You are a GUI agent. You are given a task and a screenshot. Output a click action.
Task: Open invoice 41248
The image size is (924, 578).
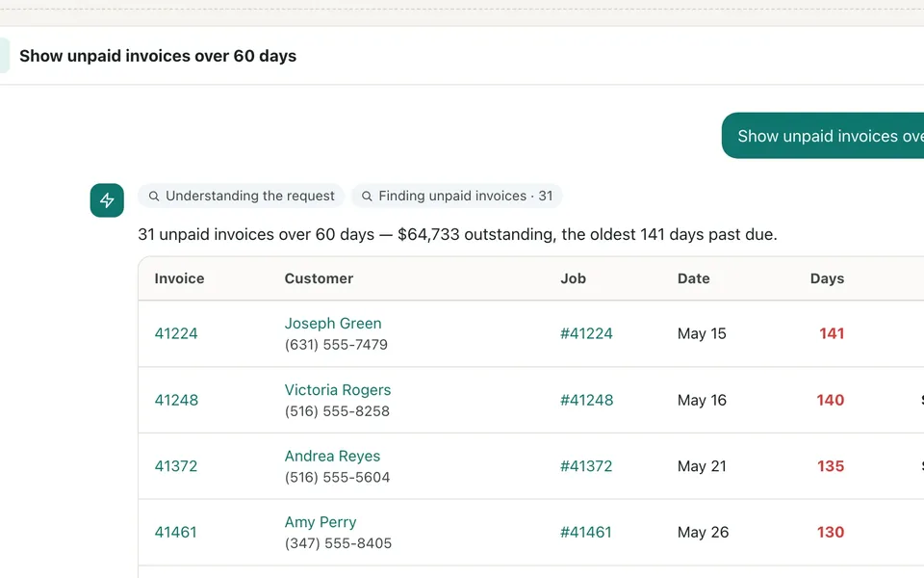(176, 400)
